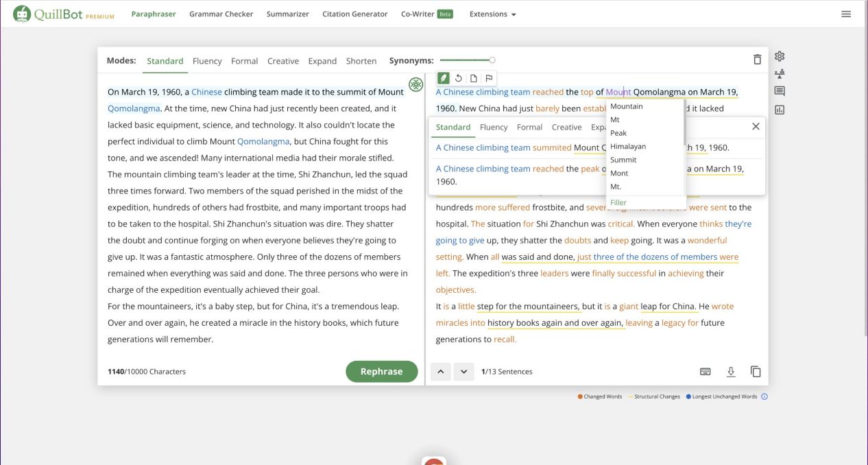
Task: Choose the synonym "Himalayan"
Action: [x=628, y=146]
